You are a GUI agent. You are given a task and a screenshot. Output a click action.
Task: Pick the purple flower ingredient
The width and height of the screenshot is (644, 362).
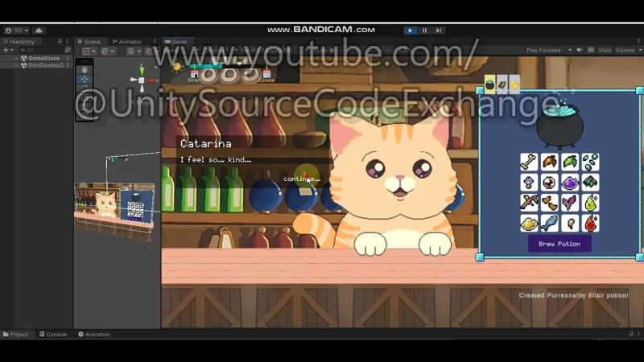click(570, 203)
